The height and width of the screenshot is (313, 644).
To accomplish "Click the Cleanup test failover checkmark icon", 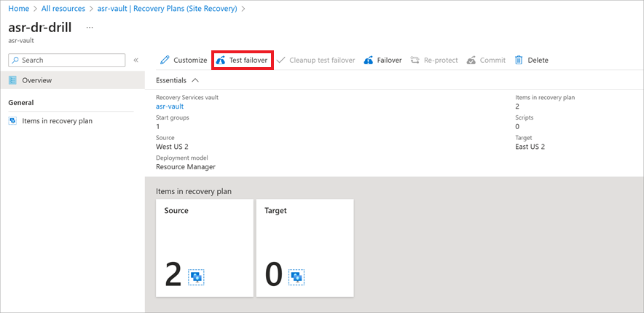I will point(280,60).
